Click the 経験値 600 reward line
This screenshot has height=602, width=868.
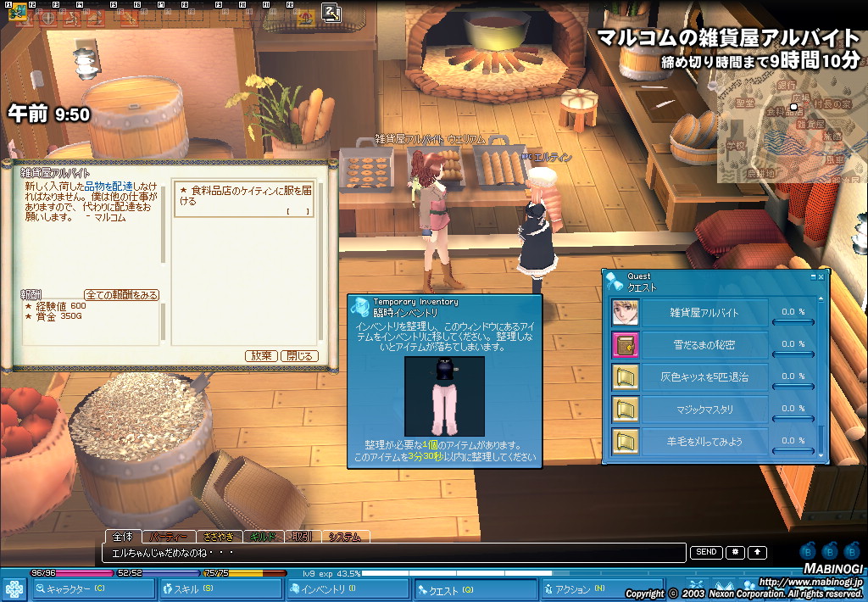(55, 306)
